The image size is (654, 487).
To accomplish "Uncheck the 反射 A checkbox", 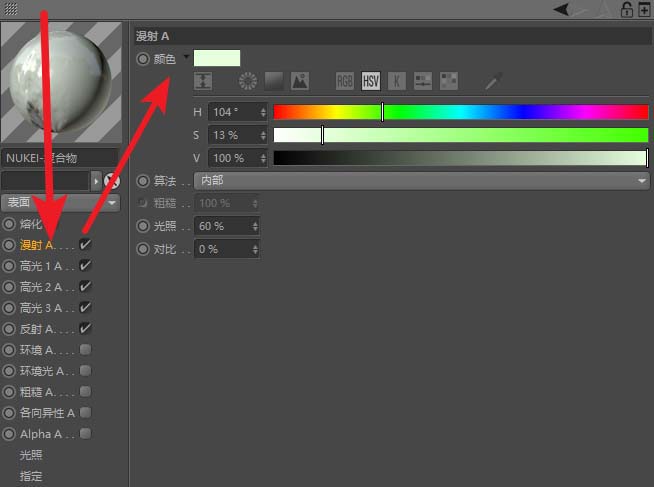I will [86, 328].
